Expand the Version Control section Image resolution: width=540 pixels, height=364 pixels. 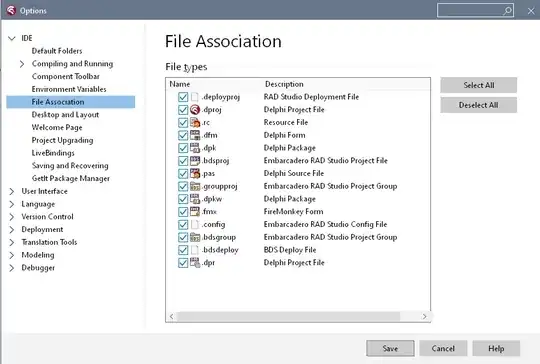click(12, 217)
